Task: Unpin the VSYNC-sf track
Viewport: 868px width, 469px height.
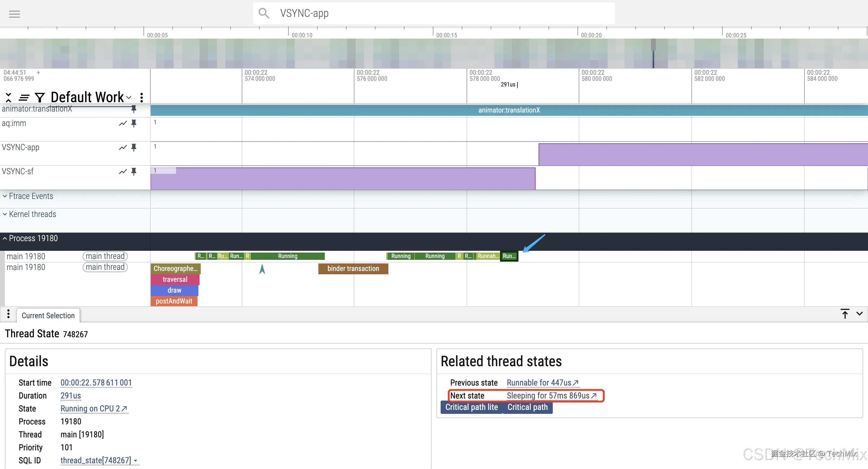Action: (x=134, y=172)
